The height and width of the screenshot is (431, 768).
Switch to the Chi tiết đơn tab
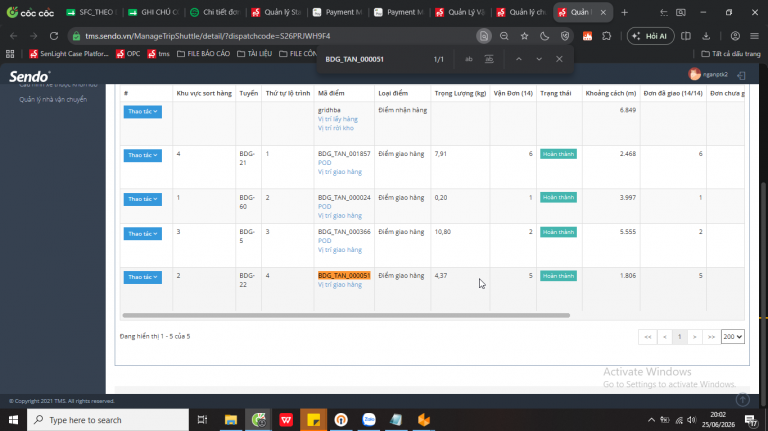pos(215,12)
